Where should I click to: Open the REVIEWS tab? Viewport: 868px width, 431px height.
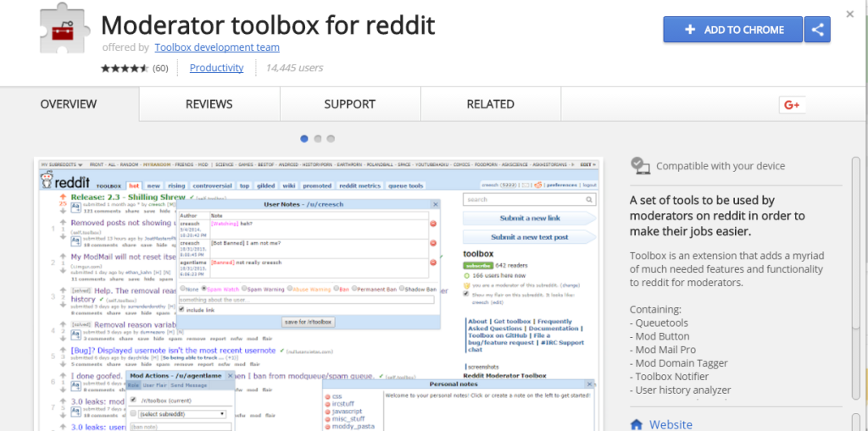click(x=209, y=104)
